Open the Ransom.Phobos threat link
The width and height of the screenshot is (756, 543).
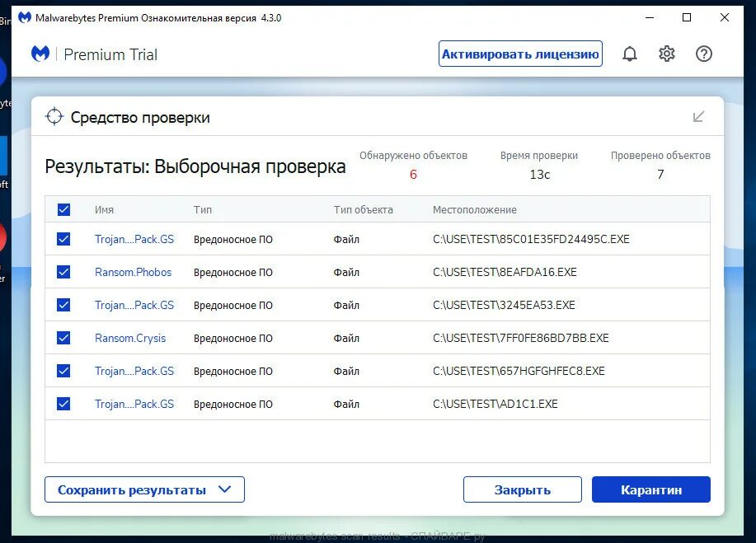(x=133, y=272)
